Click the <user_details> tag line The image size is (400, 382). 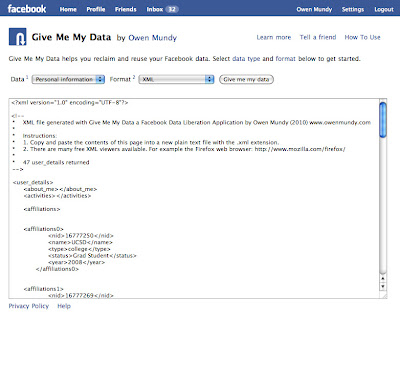coord(33,183)
